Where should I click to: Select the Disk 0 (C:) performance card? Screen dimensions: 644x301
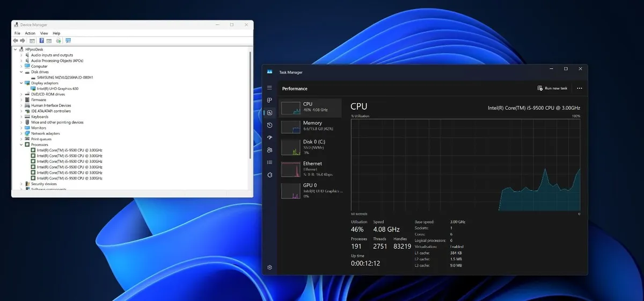[310, 147]
